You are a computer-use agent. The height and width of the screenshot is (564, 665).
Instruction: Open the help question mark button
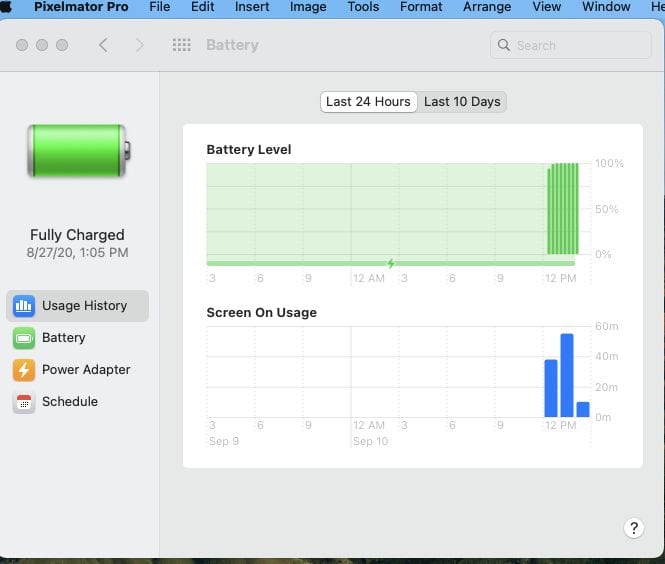click(x=633, y=528)
